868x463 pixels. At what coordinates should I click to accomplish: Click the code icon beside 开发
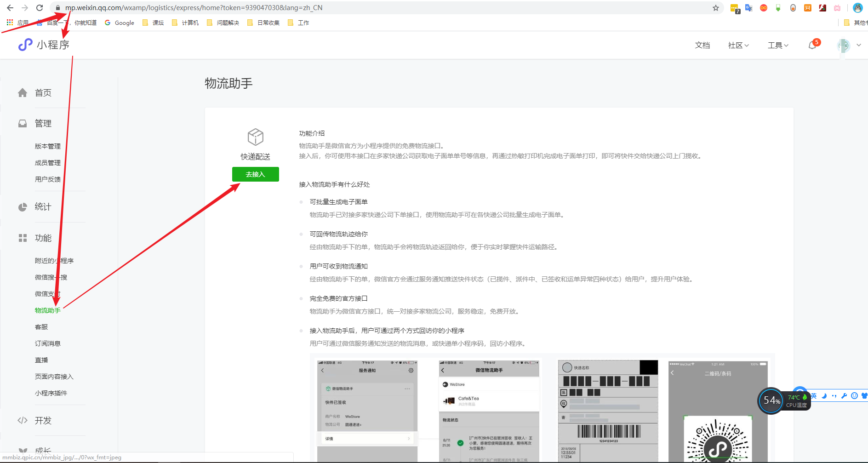tap(23, 420)
